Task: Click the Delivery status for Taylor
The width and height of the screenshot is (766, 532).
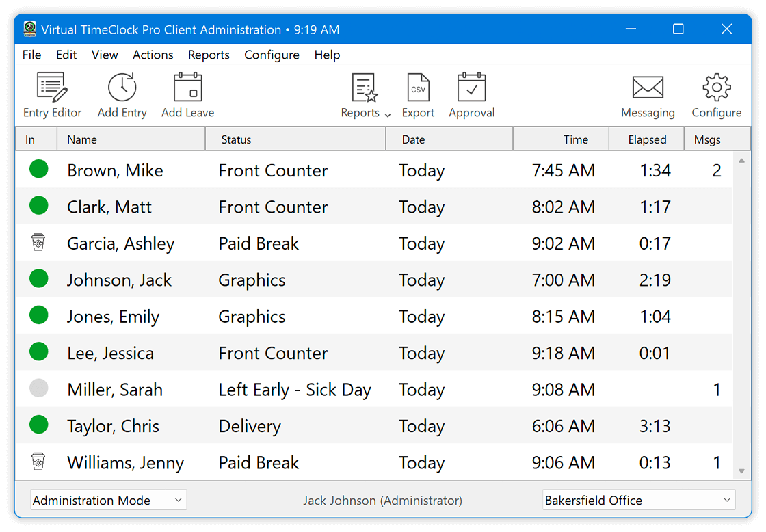Action: point(250,427)
